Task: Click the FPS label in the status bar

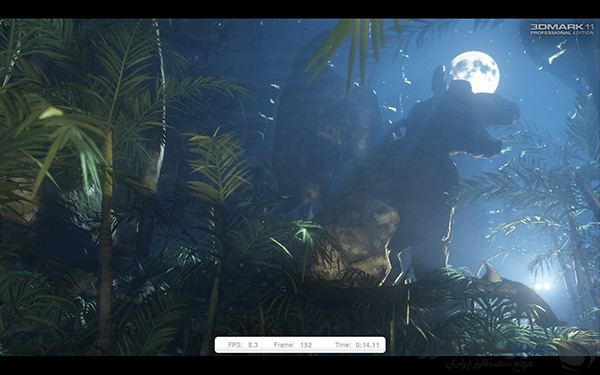Action: point(235,345)
